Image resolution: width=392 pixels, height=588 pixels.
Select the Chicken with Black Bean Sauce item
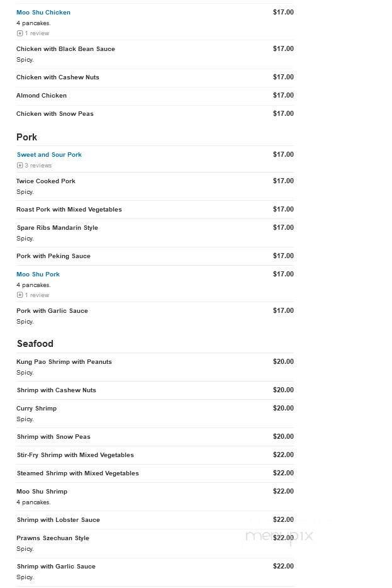[x=65, y=48]
